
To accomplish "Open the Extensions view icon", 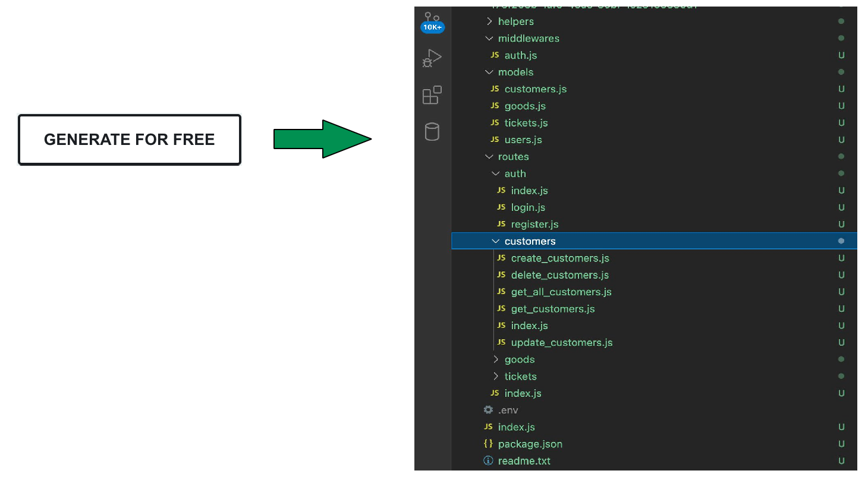I will (432, 95).
